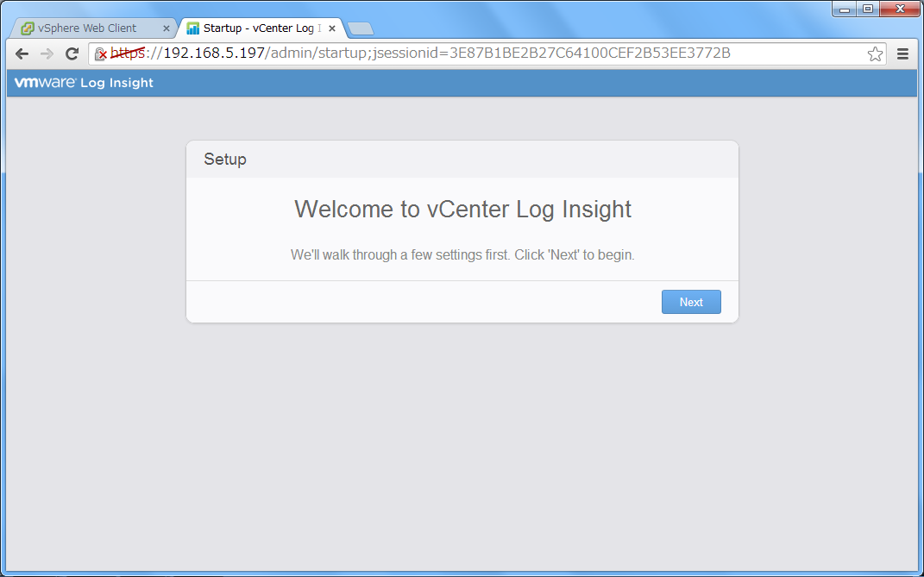The height and width of the screenshot is (577, 924).
Task: Click the Welcome to vCenter Log Insight heading
Action: pyautogui.click(x=462, y=210)
